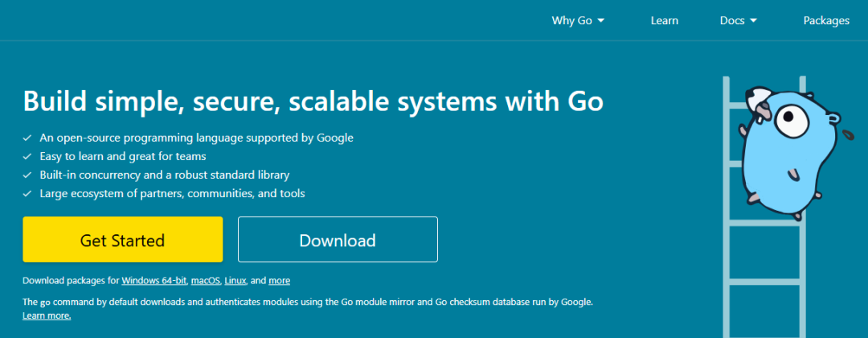Click 'Large ecosystem of partners, communities, and tools'
Screen dimensions: 868x338
coord(172,194)
